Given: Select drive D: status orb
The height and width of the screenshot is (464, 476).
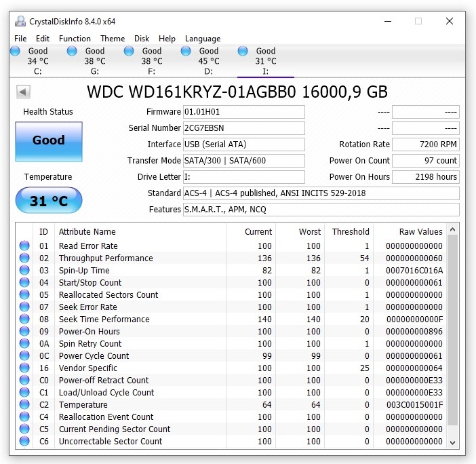Looking at the screenshot, I should coord(186,51).
